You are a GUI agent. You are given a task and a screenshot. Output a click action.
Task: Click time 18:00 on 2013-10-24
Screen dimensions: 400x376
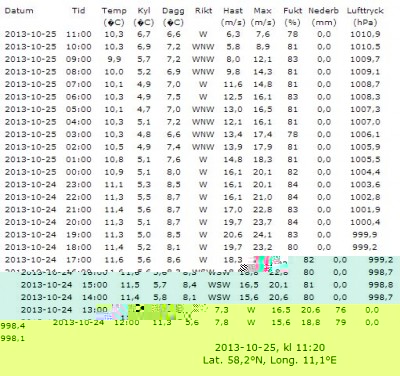tap(79, 247)
